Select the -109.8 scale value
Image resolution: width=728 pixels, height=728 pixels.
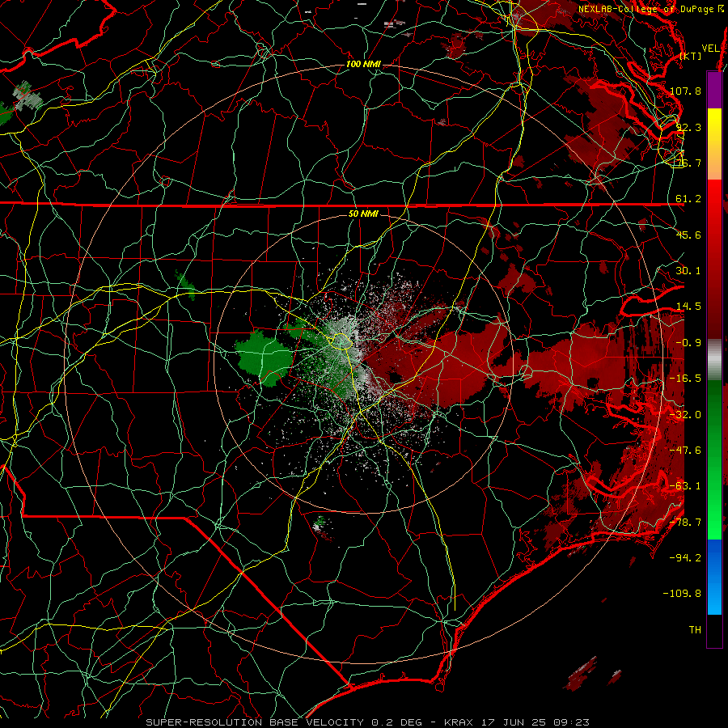pyautogui.click(x=682, y=594)
